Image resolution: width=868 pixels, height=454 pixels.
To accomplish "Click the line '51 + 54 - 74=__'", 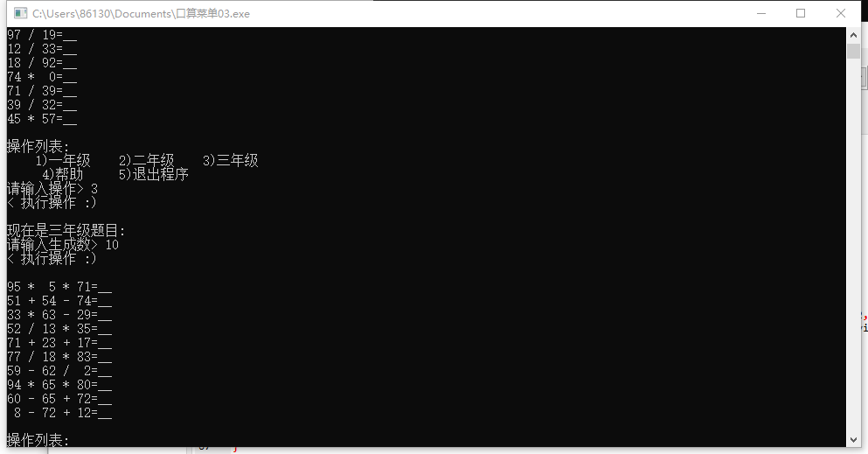I will click(x=59, y=301).
